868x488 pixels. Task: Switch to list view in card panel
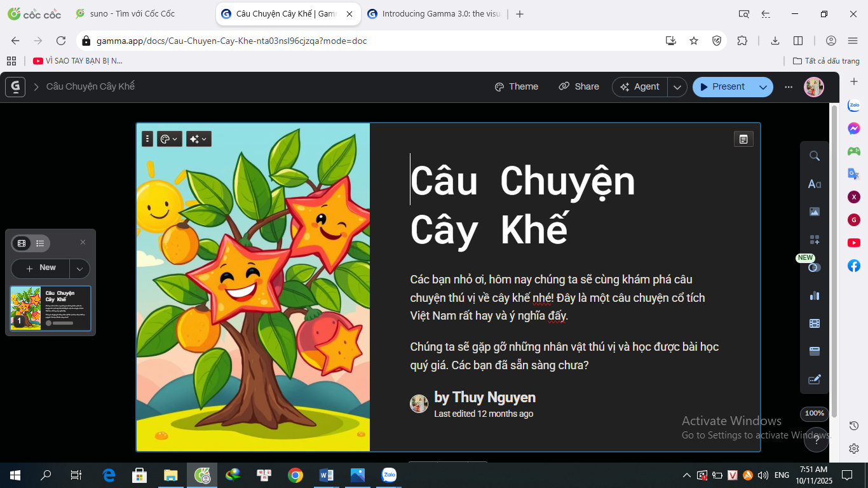click(40, 243)
